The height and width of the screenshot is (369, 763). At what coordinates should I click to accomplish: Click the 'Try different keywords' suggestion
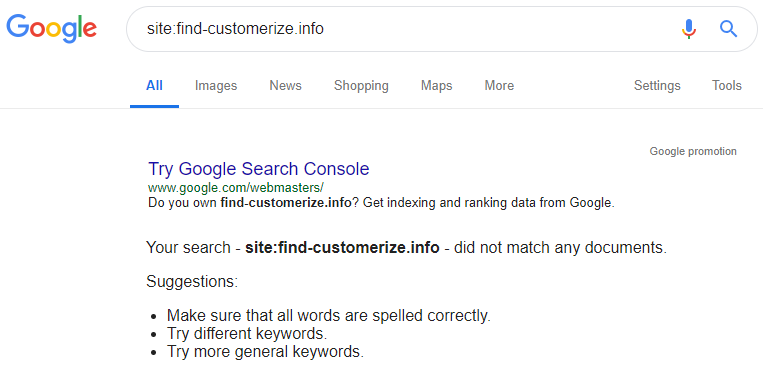pos(247,334)
